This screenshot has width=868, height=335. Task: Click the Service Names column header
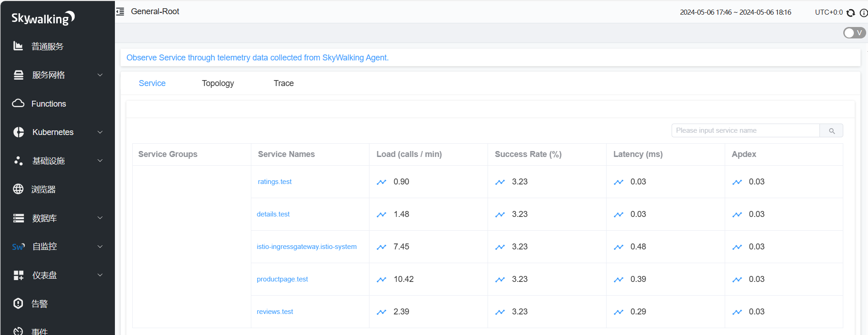(x=286, y=154)
